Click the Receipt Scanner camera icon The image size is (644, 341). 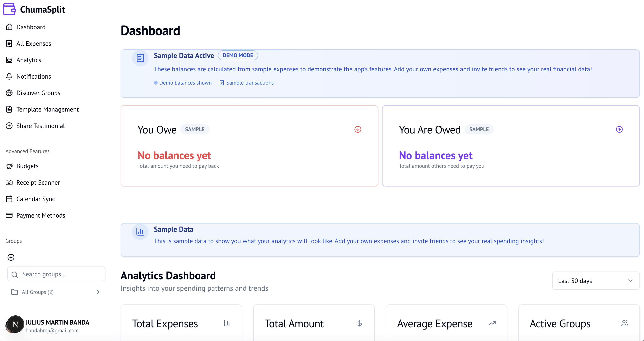[9, 182]
